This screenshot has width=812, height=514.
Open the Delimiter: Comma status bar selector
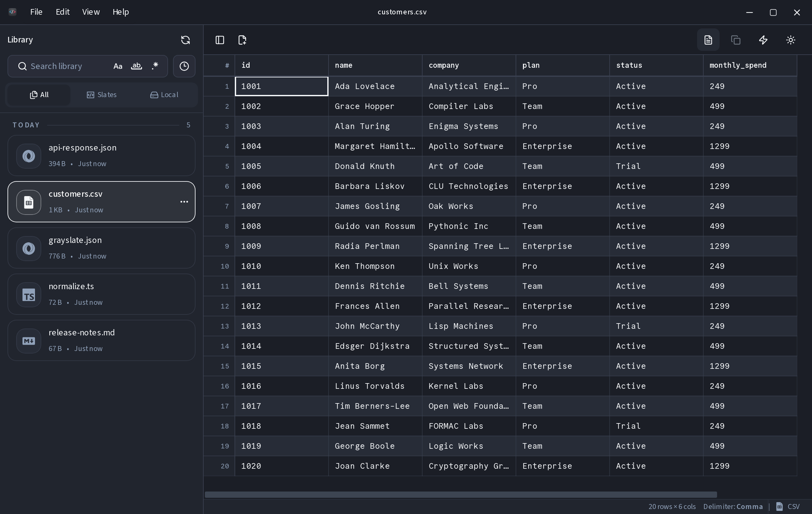pyautogui.click(x=733, y=507)
